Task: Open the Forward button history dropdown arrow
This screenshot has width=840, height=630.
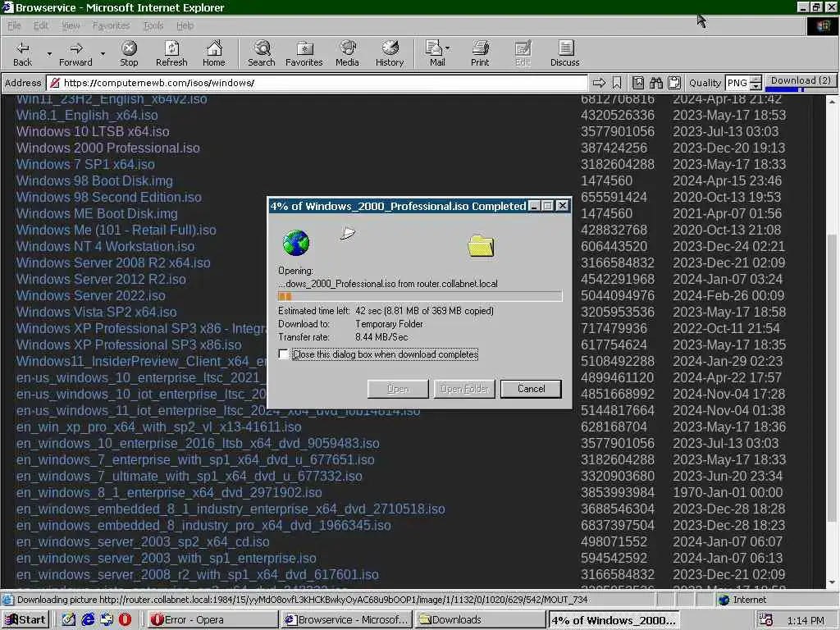Action: pos(103,53)
